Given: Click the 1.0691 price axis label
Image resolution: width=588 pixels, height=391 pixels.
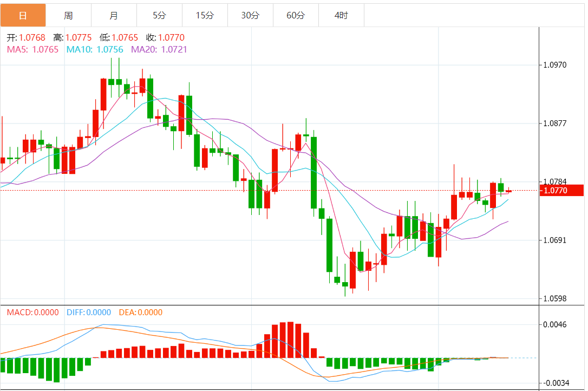Looking at the screenshot, I should click(x=555, y=240).
